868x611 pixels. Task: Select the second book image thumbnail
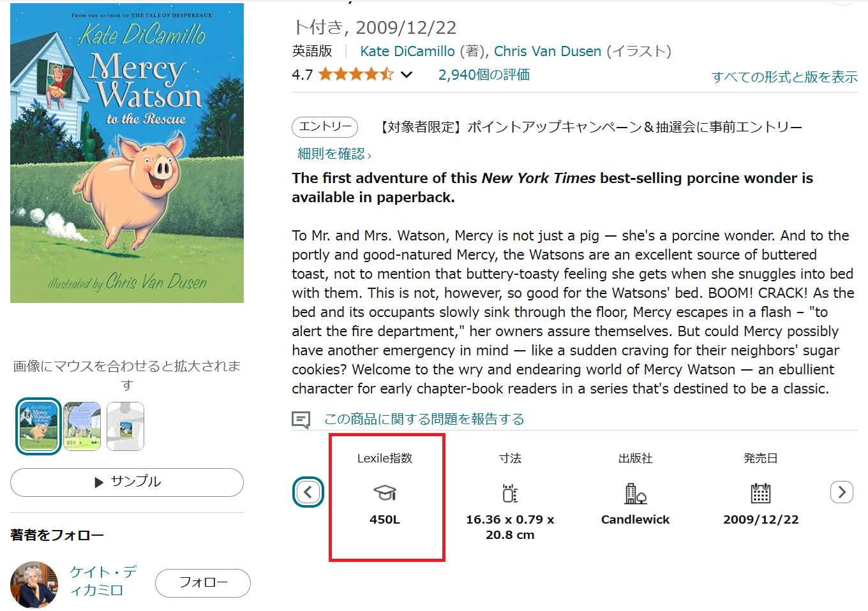click(82, 426)
